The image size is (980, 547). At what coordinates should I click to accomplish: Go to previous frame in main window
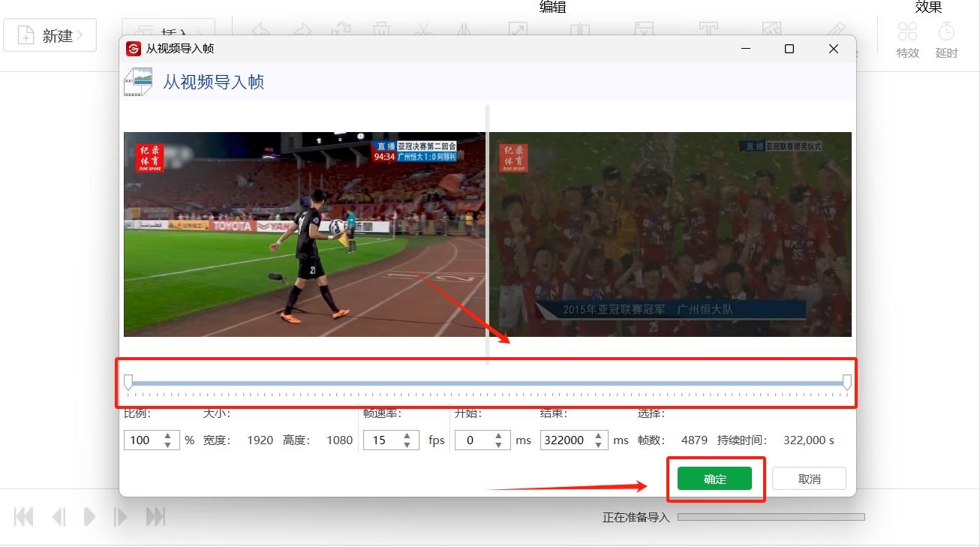59,516
